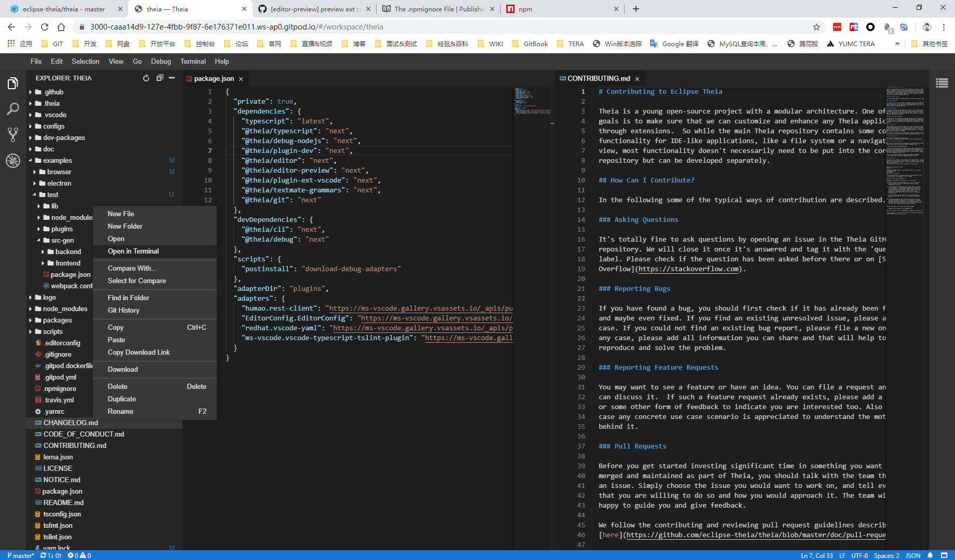Screen dimensions: 955x560
Task: Open the Terminal menu
Action: point(192,61)
